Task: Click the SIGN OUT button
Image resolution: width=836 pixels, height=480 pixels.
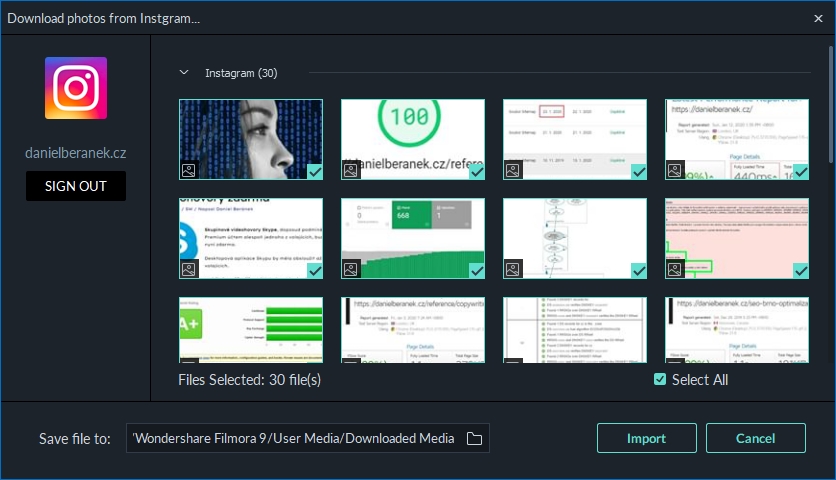Action: (x=76, y=186)
